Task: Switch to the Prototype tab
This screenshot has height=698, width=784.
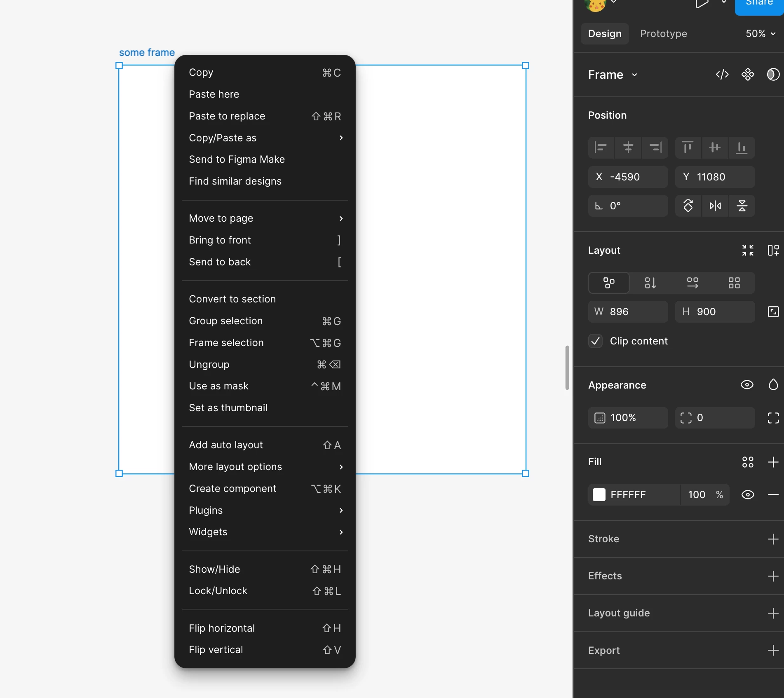Action: pos(663,34)
